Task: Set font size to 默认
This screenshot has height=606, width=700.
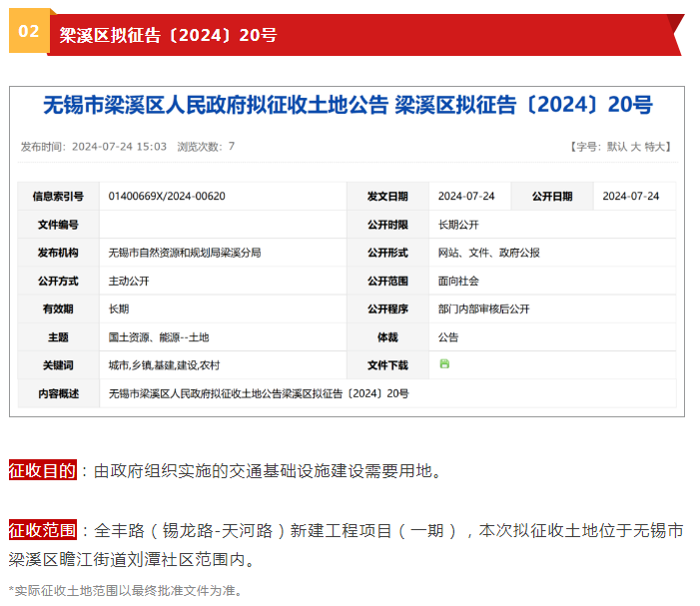Action: click(x=617, y=147)
